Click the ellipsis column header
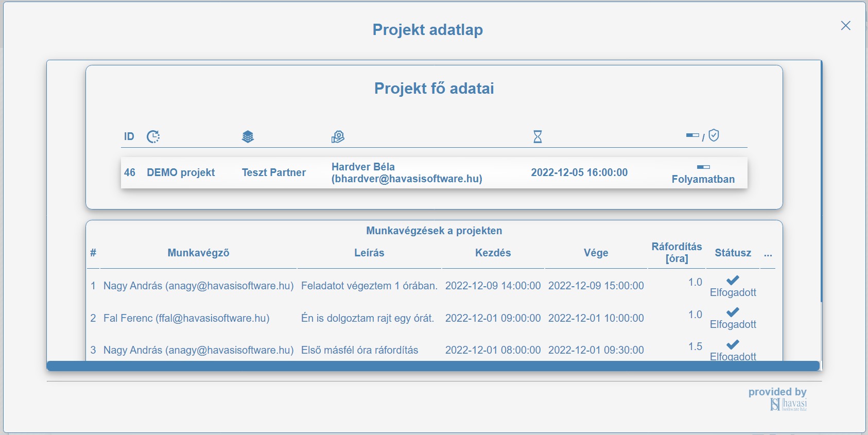This screenshot has height=435, width=868. (x=768, y=253)
